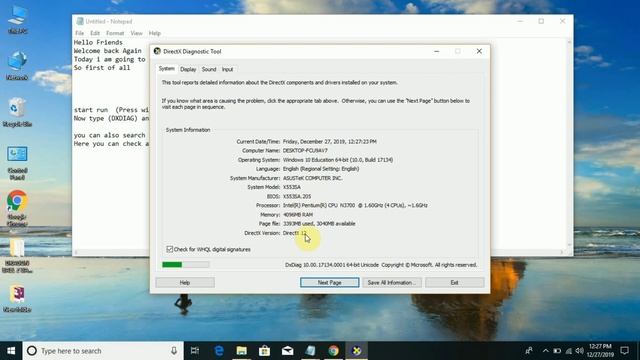640x360 pixels.
Task: Open Microsoft Store from the taskbar
Action: (x=264, y=351)
